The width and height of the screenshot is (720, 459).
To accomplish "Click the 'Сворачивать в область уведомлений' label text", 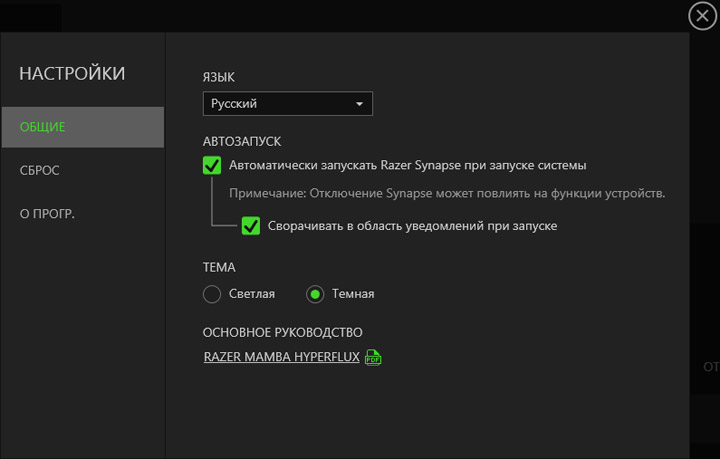I will point(412,226).
